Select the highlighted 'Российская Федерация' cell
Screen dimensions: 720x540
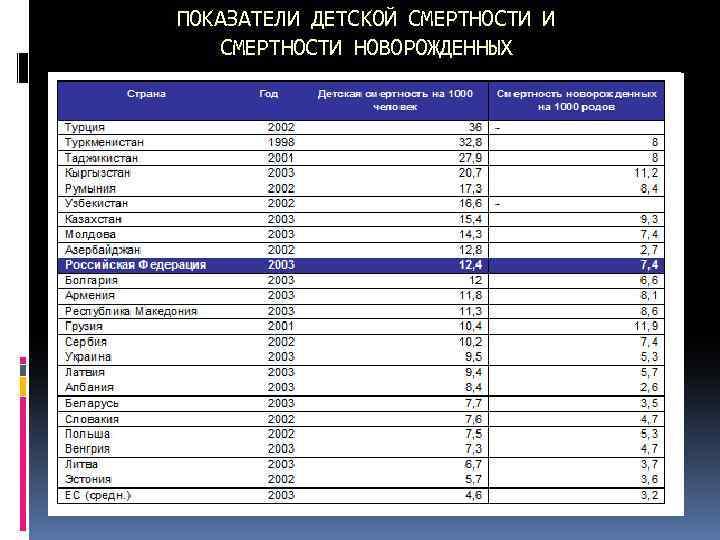[135, 265]
